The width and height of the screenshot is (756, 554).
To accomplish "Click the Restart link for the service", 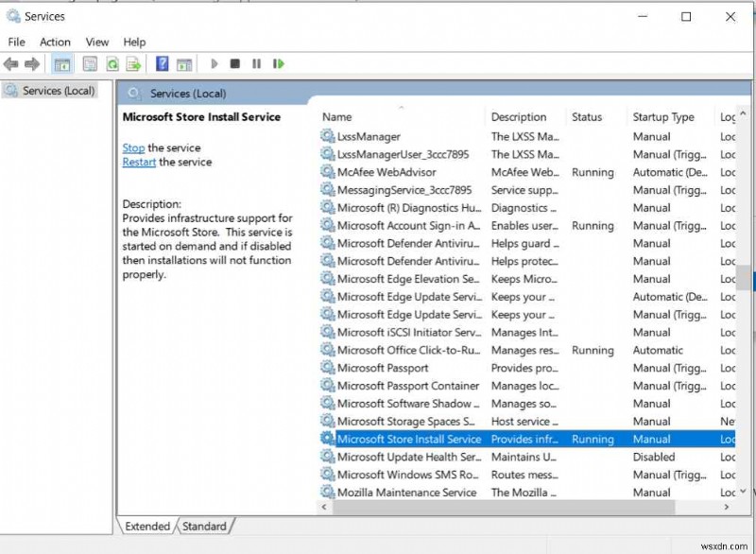I will coord(138,162).
